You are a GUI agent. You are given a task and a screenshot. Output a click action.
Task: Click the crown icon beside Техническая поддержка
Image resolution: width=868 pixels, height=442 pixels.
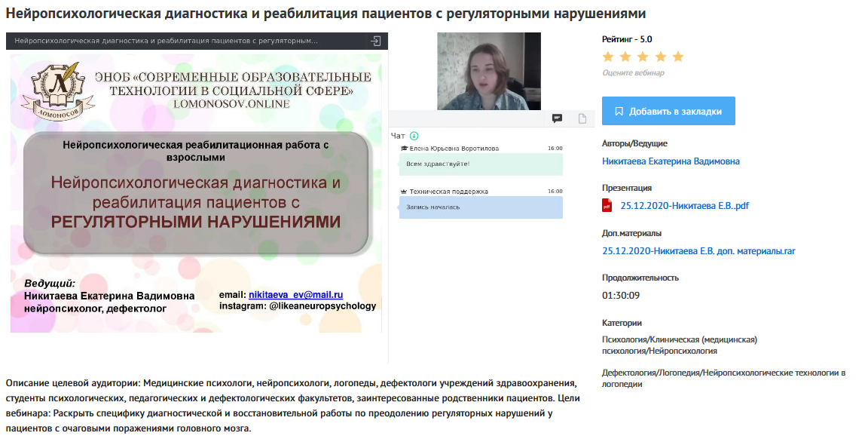click(404, 192)
